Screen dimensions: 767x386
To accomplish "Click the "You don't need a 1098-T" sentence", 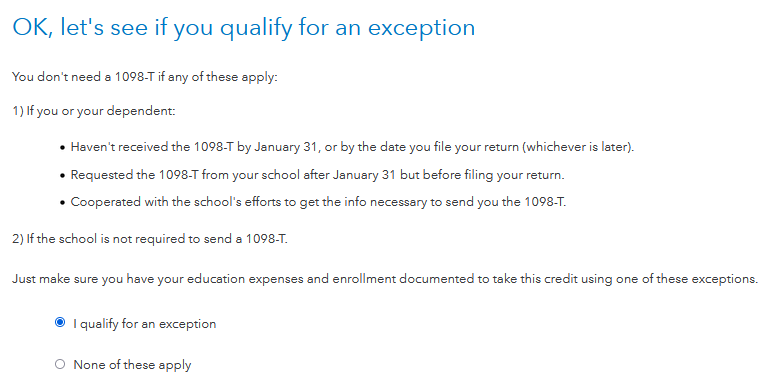I will pos(145,77).
